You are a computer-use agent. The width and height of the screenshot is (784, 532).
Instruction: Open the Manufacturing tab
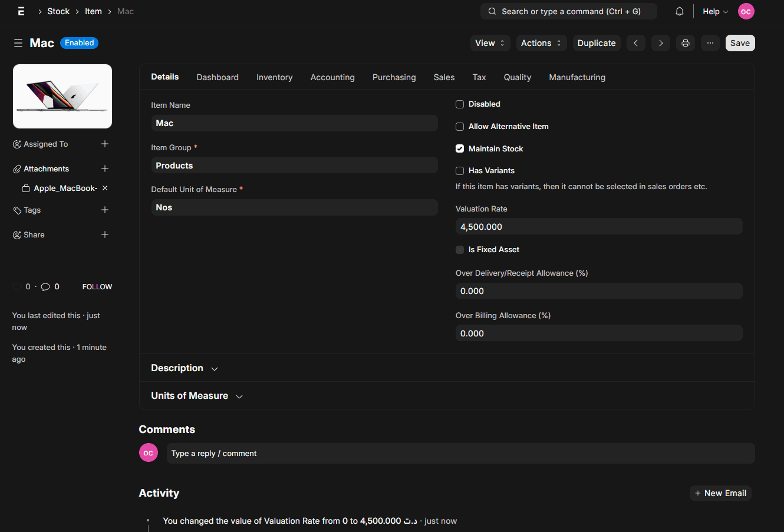(x=577, y=77)
